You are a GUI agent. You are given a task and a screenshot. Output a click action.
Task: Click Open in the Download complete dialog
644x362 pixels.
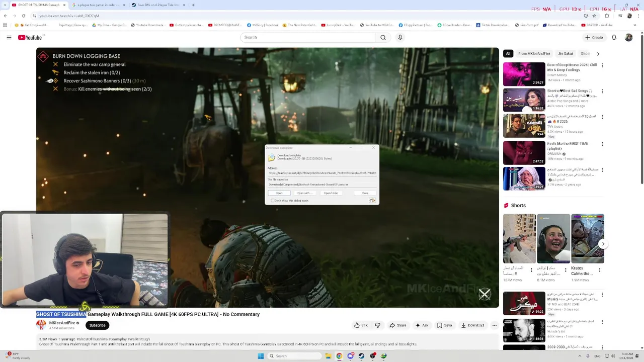[x=279, y=193]
